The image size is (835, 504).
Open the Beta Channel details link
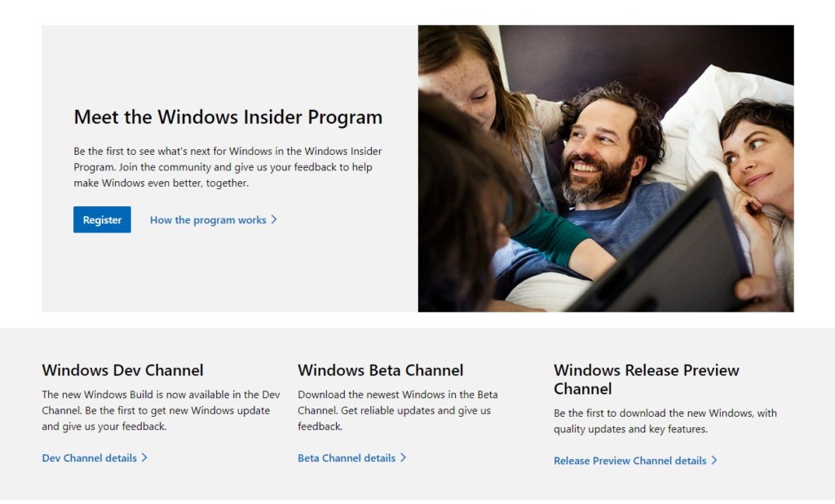point(352,458)
